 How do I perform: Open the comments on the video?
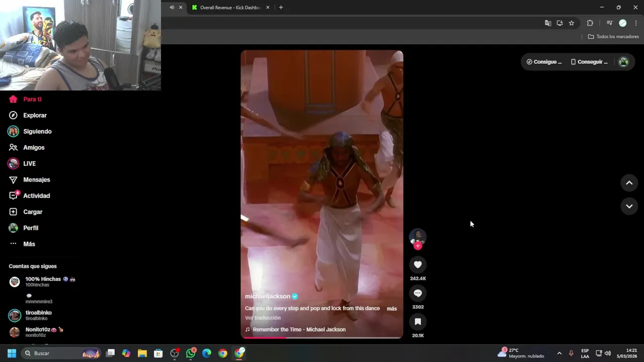(418, 293)
